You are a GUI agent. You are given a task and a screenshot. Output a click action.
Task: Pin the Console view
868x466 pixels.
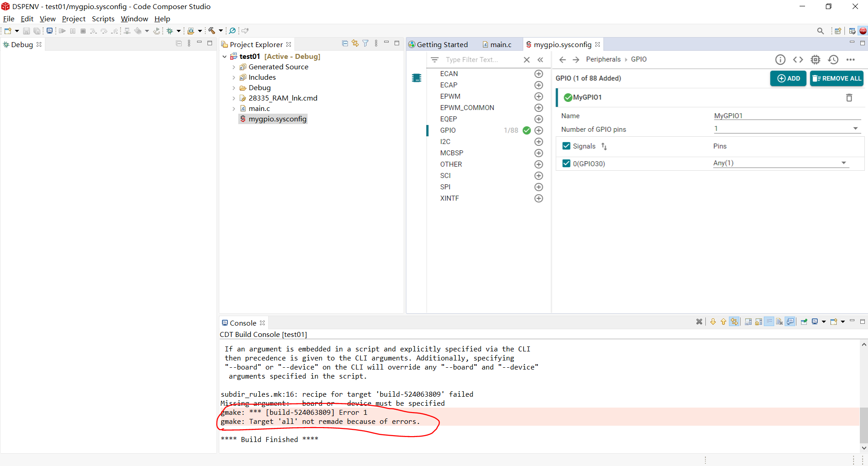(804, 322)
